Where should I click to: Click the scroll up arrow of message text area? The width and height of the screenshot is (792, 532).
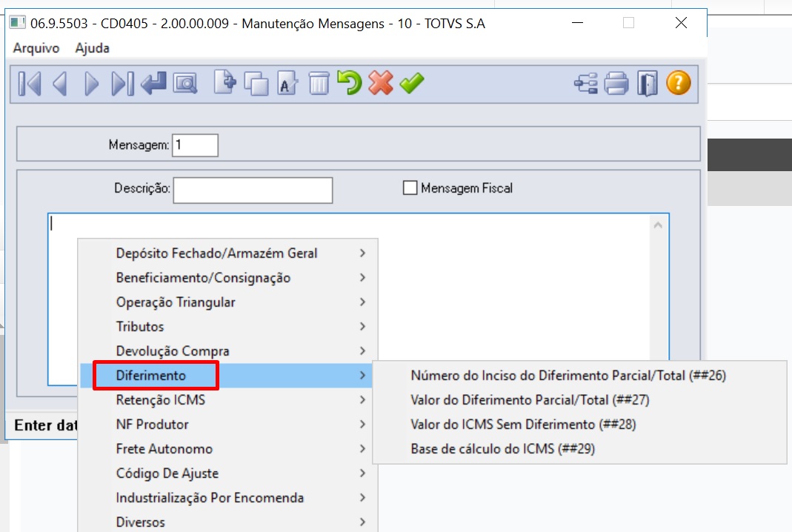(x=658, y=225)
